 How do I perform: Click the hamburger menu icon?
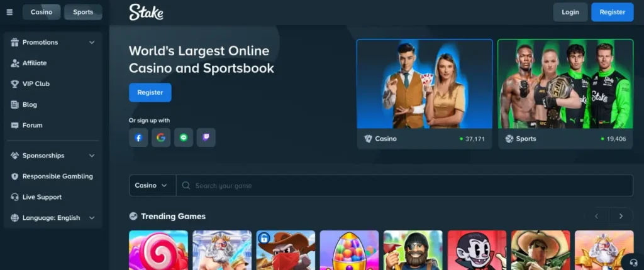click(9, 12)
